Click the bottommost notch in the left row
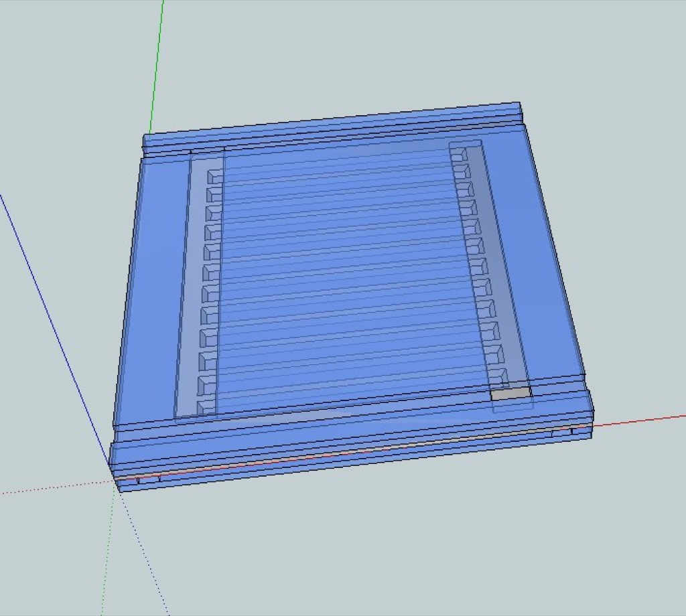This screenshot has height=616, width=686. pyautogui.click(x=206, y=406)
